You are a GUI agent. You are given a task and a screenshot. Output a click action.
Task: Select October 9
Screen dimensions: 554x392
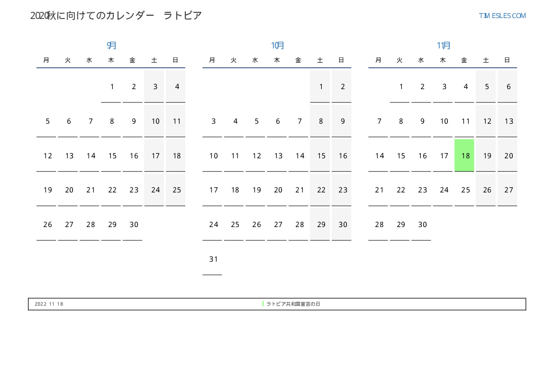[x=341, y=121]
